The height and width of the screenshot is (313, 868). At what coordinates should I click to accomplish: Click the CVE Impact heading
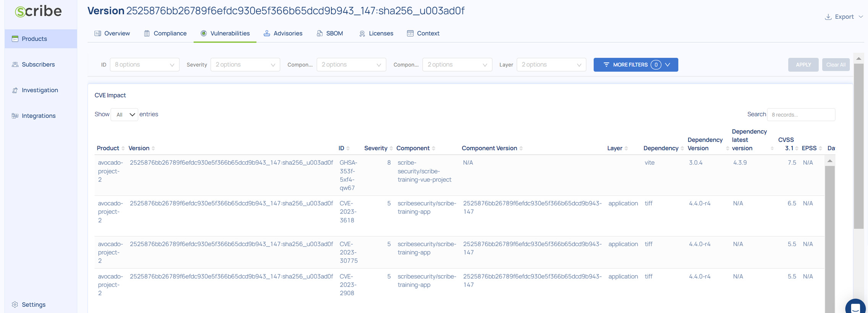click(110, 95)
